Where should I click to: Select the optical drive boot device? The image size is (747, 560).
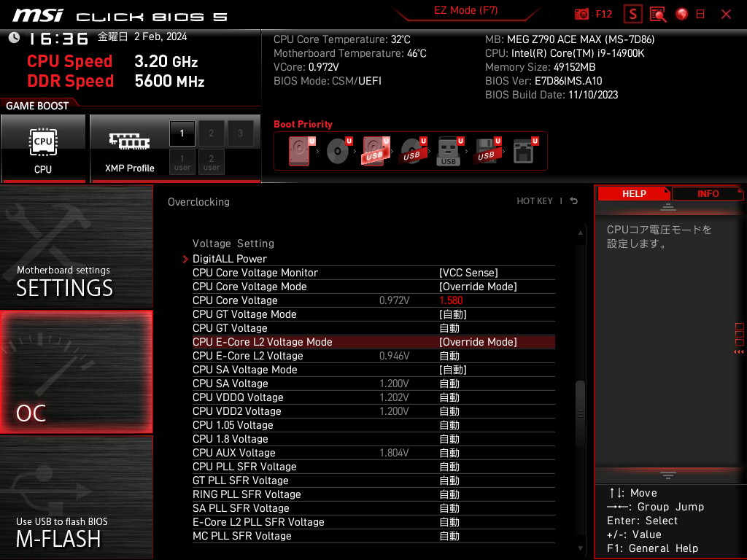click(x=338, y=151)
